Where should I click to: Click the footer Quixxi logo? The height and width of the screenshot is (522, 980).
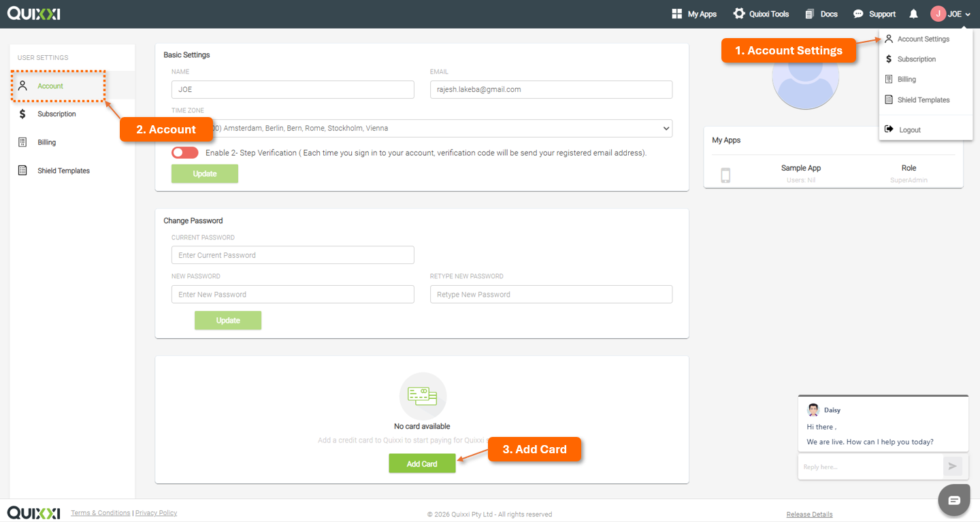coord(33,512)
